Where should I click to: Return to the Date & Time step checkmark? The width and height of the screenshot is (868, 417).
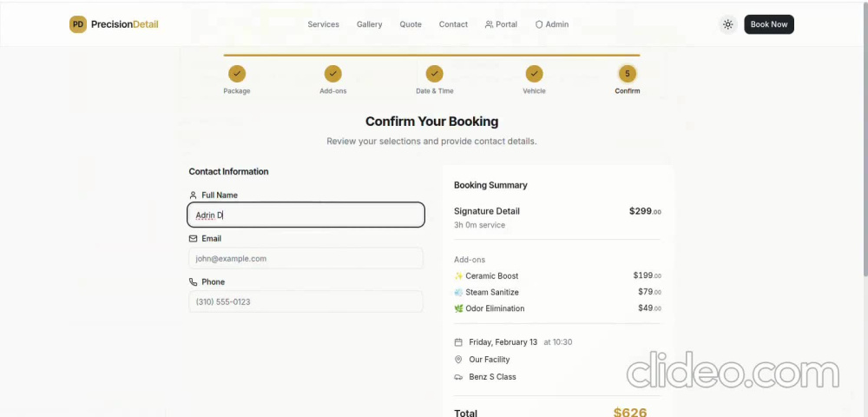(x=435, y=73)
